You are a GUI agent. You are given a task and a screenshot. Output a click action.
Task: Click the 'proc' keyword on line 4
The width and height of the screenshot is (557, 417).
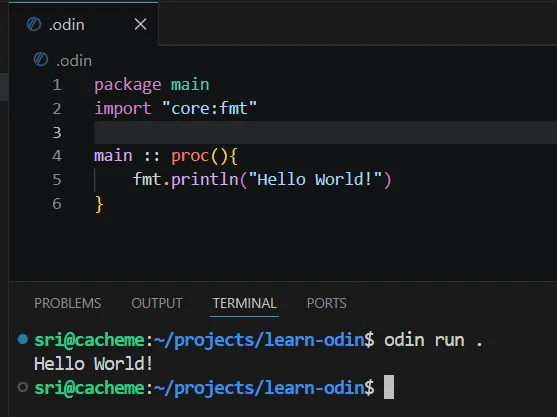click(190, 156)
